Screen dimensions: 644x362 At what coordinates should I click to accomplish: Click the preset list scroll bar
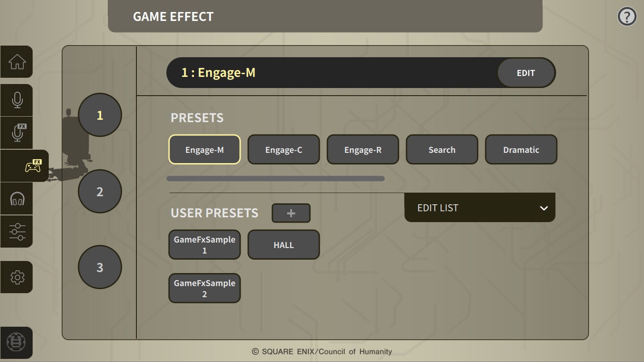275,178
